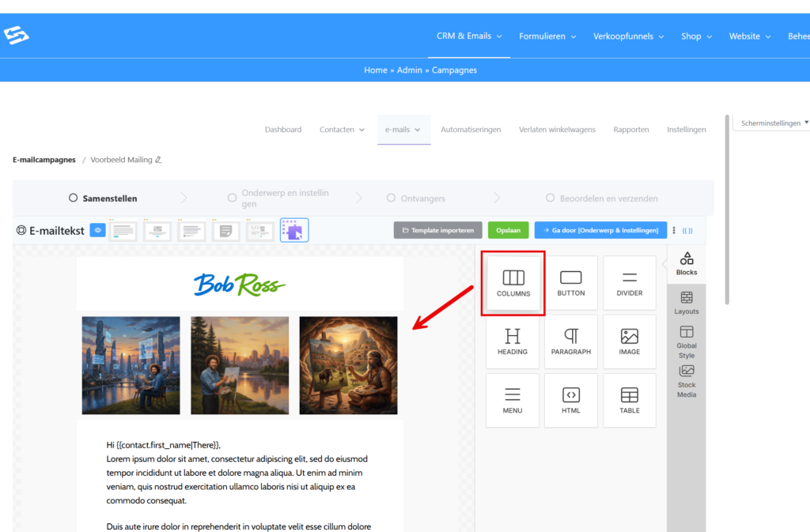The image size is (810, 532).
Task: Select the Button block
Action: [570, 283]
